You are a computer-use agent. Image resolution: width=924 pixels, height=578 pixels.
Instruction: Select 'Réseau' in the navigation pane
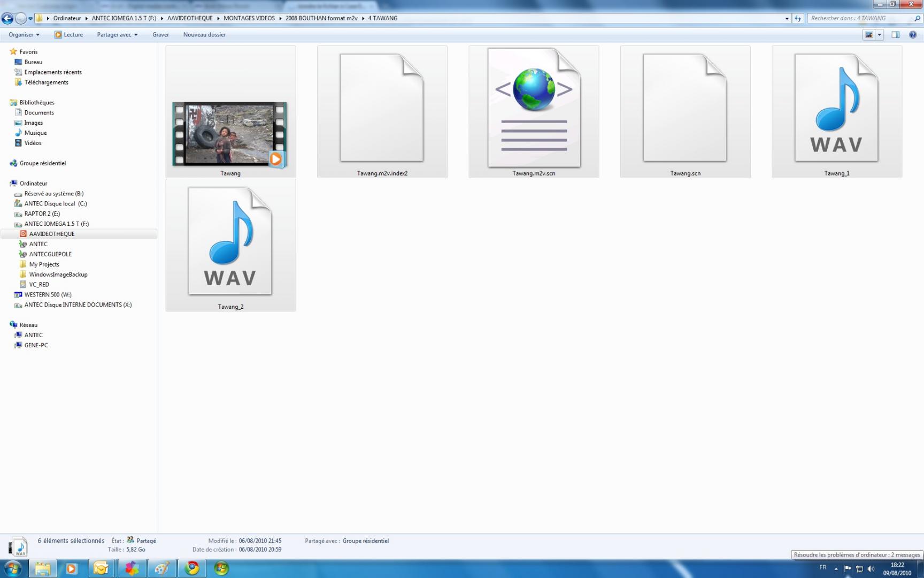click(x=28, y=325)
